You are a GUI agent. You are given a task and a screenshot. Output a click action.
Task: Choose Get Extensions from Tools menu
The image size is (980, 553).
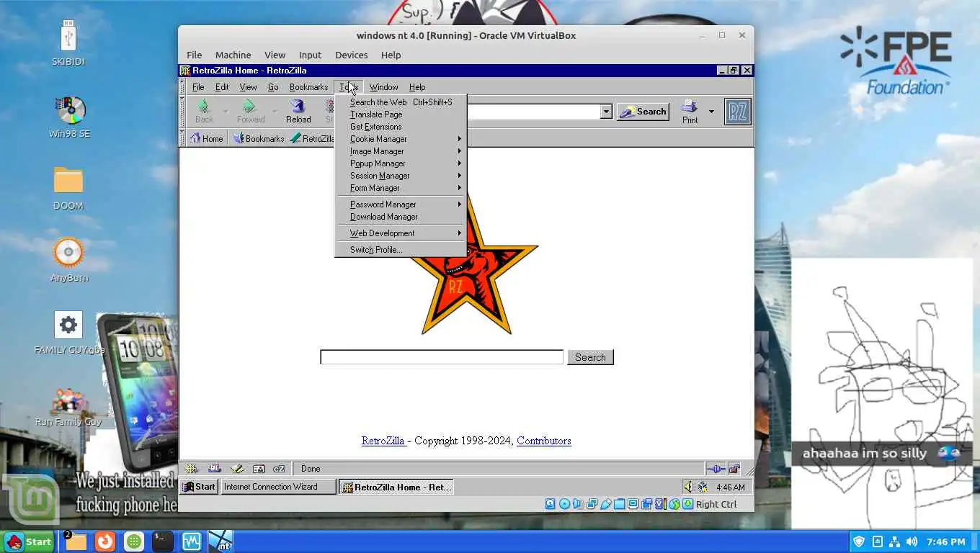point(401,127)
